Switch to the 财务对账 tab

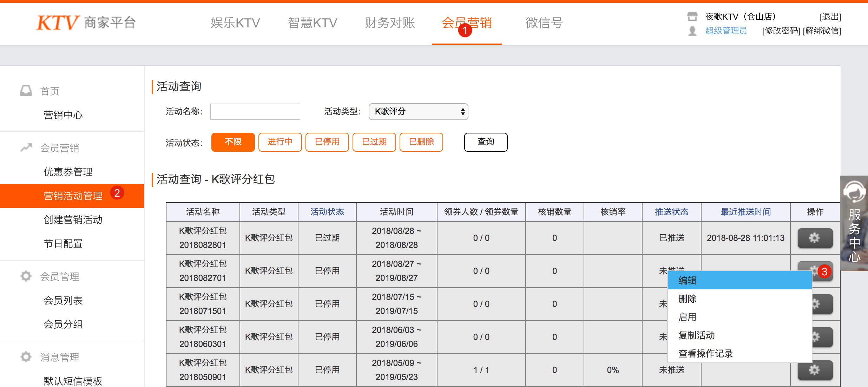pyautogui.click(x=389, y=23)
